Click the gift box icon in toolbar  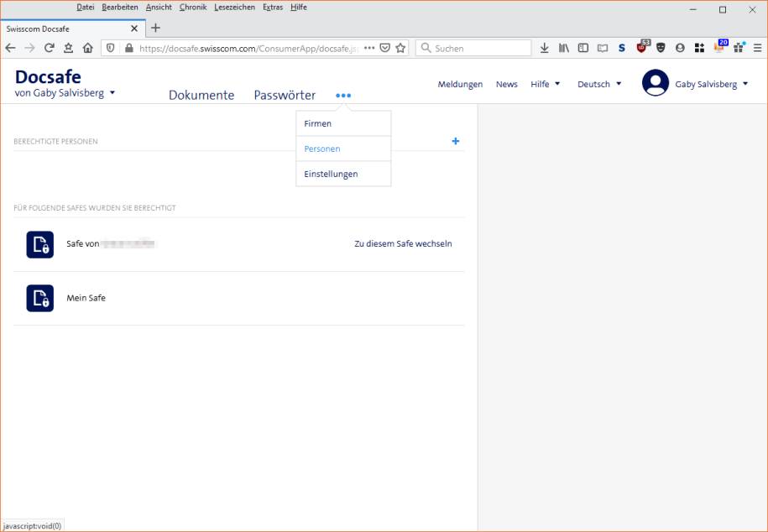coord(739,47)
